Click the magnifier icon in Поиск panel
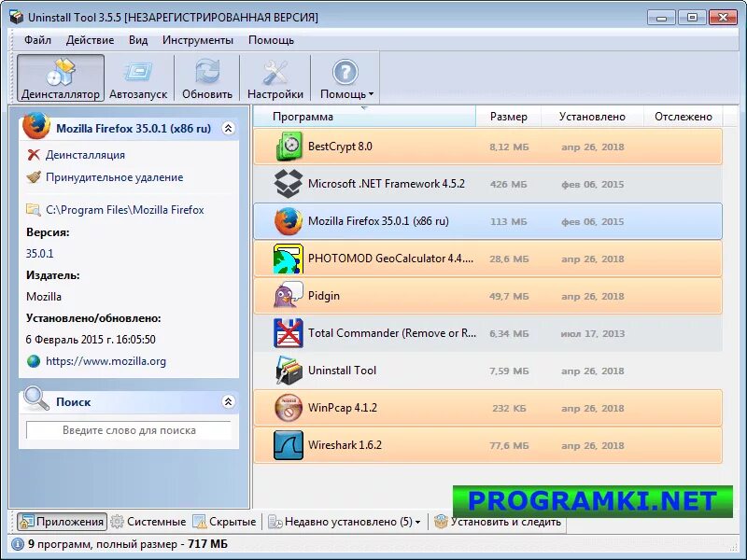The width and height of the screenshot is (747, 560). tap(36, 399)
